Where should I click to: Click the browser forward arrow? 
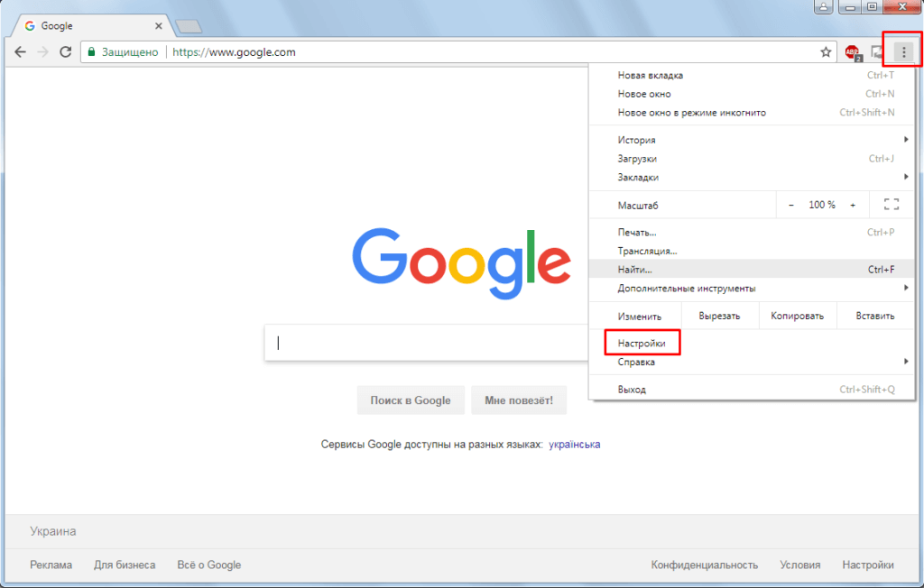coord(42,51)
